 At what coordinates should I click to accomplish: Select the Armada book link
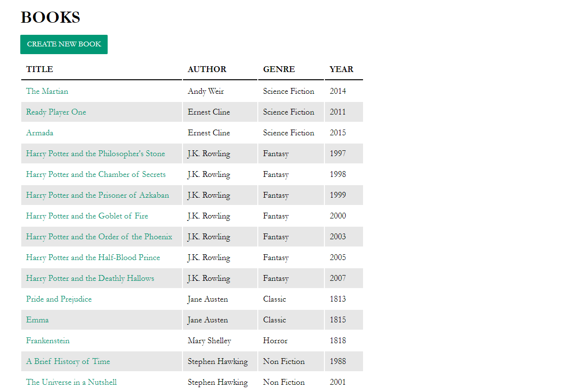[x=40, y=132]
